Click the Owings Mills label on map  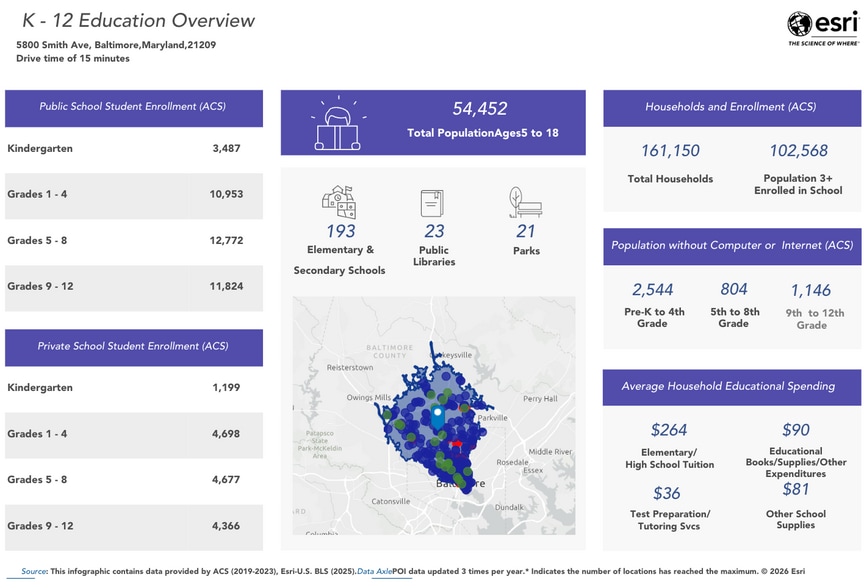pyautogui.click(x=369, y=398)
